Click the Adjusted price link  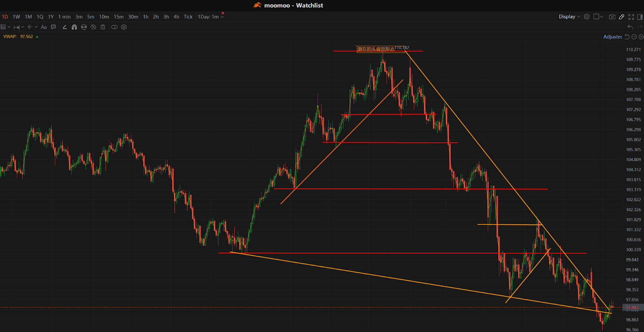click(613, 37)
